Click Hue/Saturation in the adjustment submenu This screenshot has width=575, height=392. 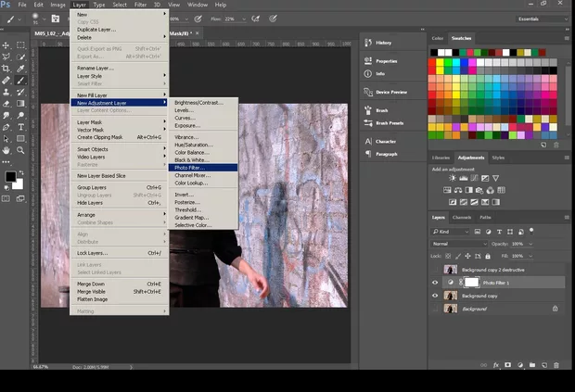pyautogui.click(x=194, y=145)
